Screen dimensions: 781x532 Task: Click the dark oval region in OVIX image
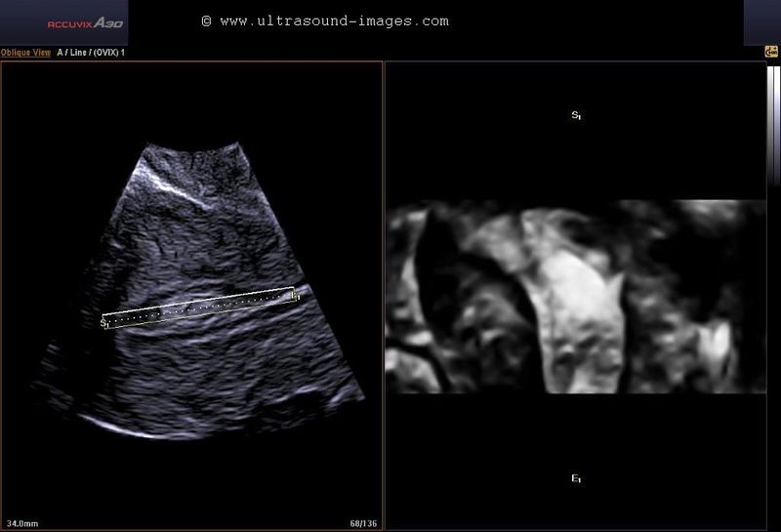pyautogui.click(x=441, y=264)
